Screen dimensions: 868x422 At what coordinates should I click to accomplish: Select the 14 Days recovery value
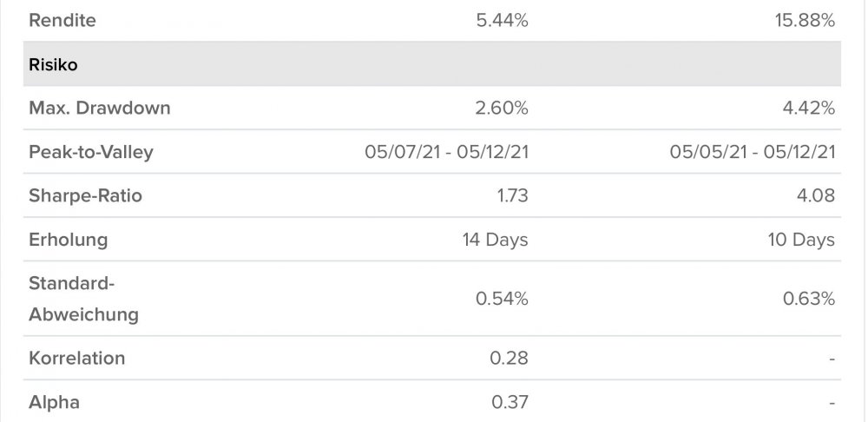pos(495,240)
